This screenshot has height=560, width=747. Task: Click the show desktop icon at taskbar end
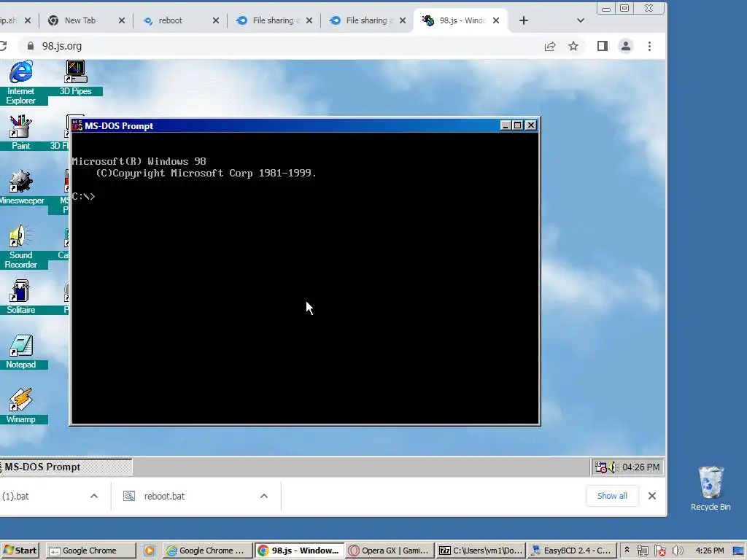739,551
